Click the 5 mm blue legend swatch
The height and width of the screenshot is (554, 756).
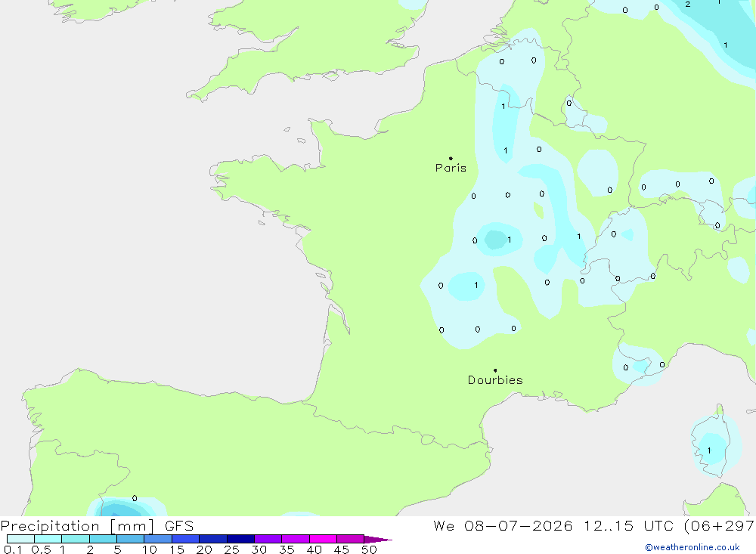point(130,539)
